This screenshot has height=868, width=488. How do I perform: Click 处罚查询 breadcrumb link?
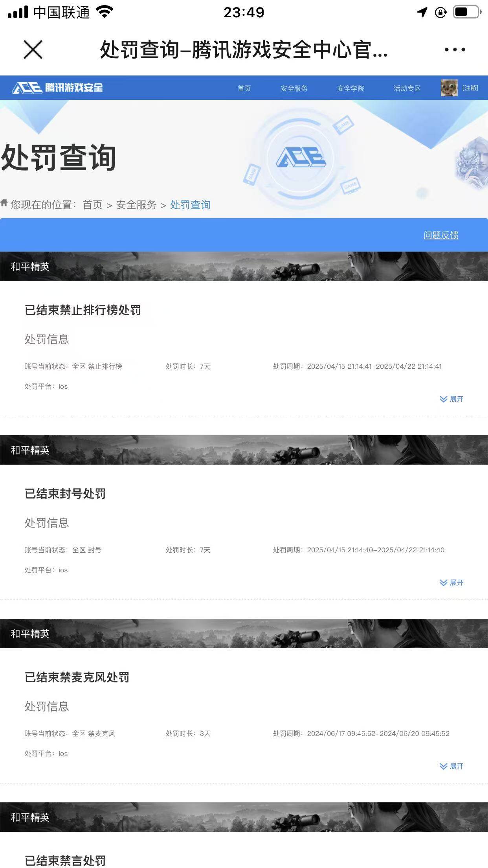[x=190, y=205]
